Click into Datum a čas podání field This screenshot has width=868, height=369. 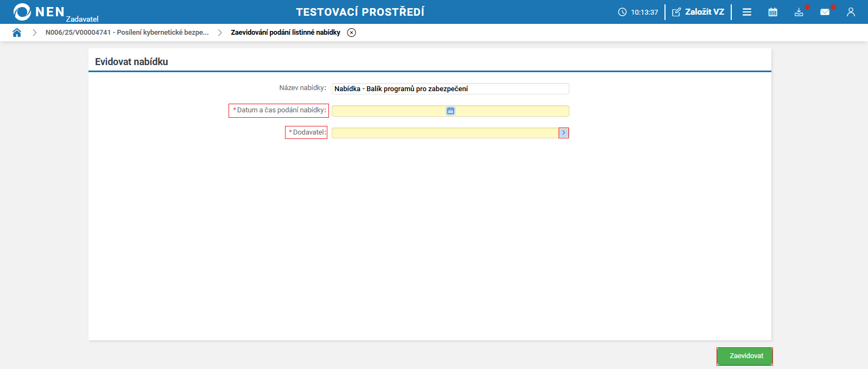(x=451, y=111)
